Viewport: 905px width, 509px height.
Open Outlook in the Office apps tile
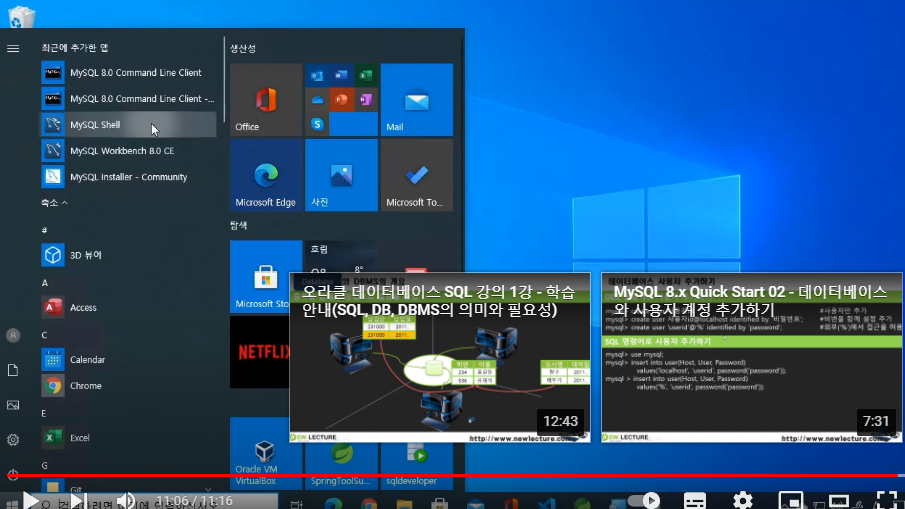[x=317, y=76]
